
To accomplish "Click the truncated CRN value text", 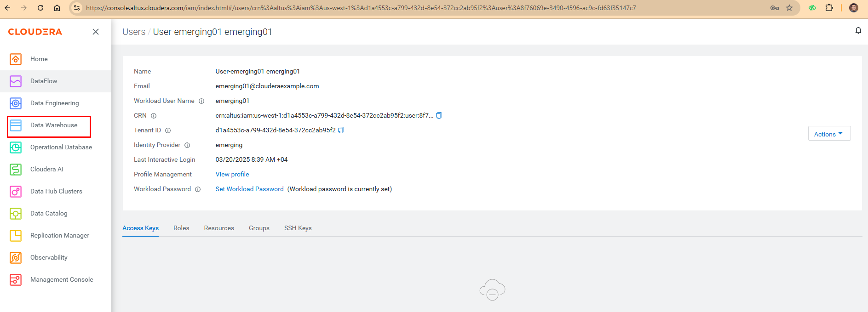I will click(324, 115).
